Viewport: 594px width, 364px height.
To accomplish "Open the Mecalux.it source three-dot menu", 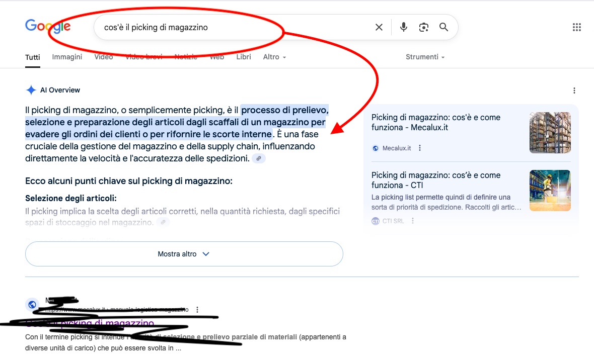I will point(420,148).
